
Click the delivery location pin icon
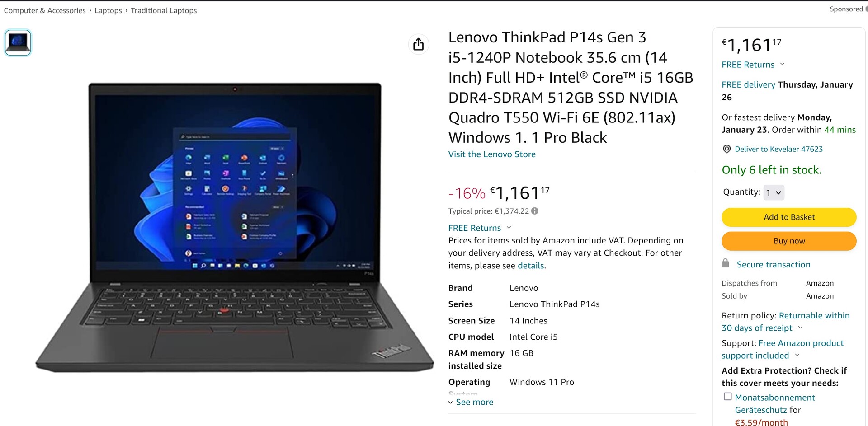[x=726, y=149]
